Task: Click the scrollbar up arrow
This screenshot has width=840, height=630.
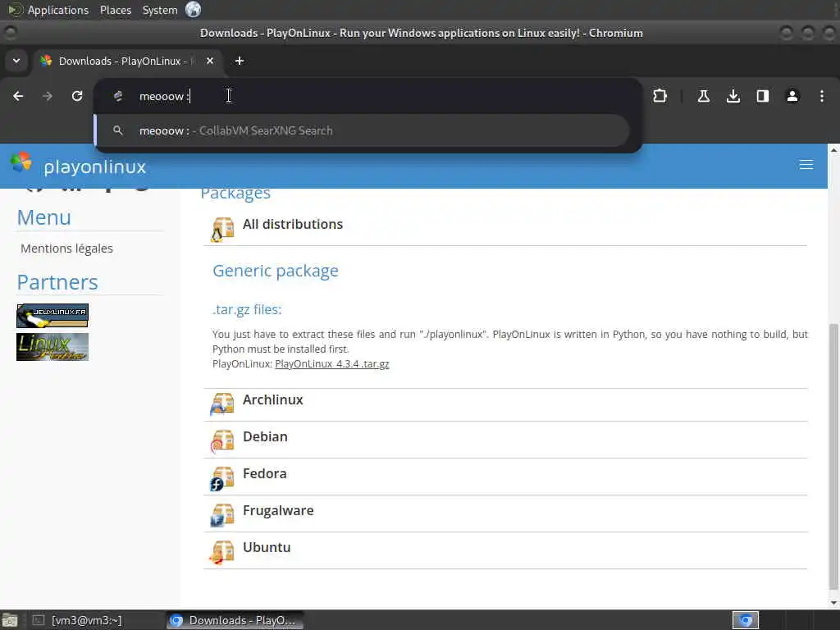Action: tap(833, 150)
